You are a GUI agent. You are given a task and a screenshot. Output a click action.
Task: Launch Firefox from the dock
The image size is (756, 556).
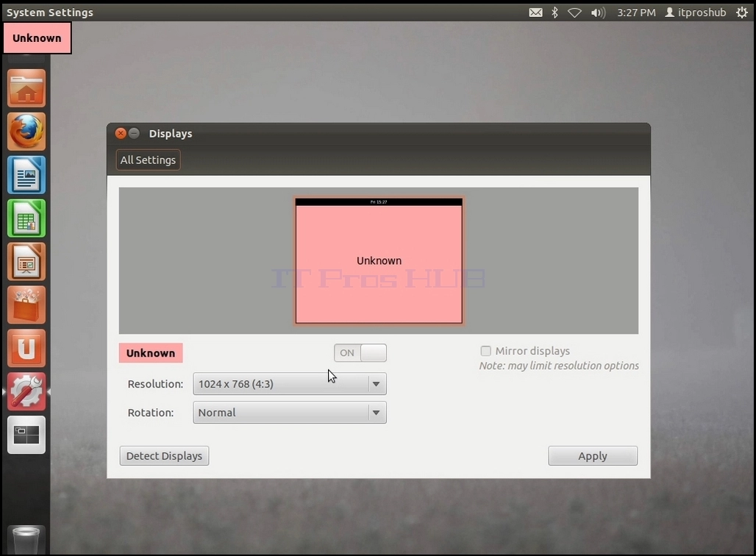pyautogui.click(x=26, y=131)
